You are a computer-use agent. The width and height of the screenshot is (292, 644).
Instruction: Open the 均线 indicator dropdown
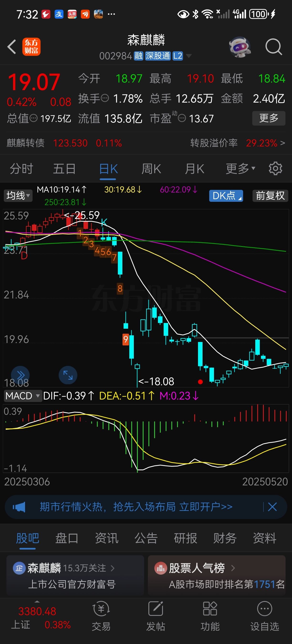click(18, 196)
